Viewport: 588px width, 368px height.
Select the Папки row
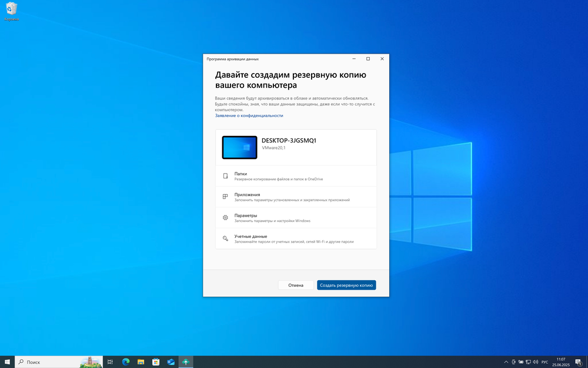pyautogui.click(x=296, y=175)
